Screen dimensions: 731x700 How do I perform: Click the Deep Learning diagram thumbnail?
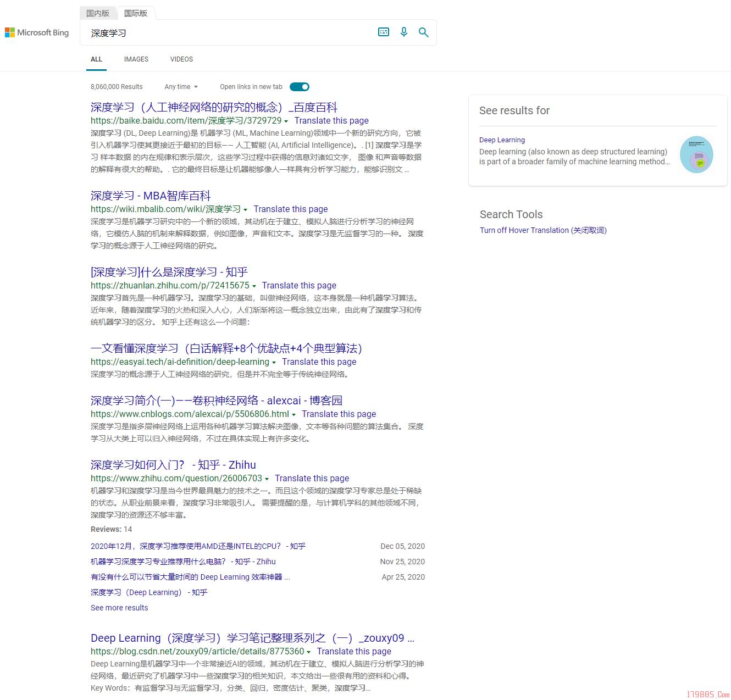click(x=697, y=154)
